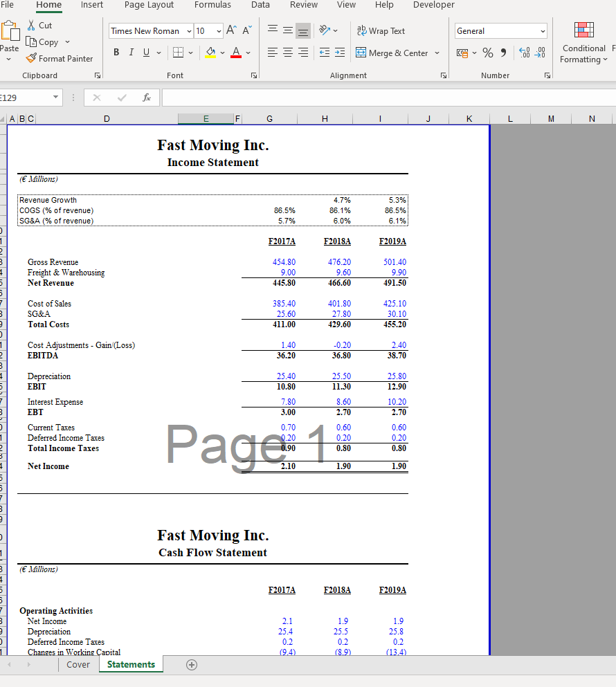This screenshot has height=687, width=616.
Task: Click the formula bar input field
Action: [389, 98]
